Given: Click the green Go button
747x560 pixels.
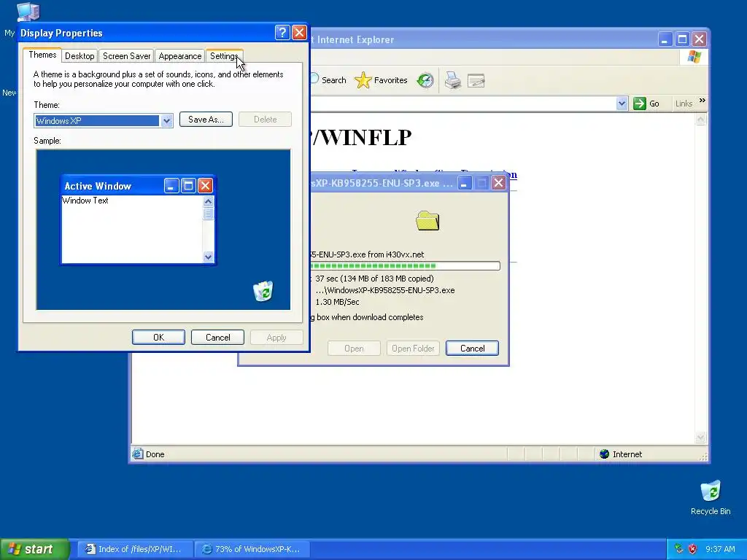Looking at the screenshot, I should pos(646,104).
